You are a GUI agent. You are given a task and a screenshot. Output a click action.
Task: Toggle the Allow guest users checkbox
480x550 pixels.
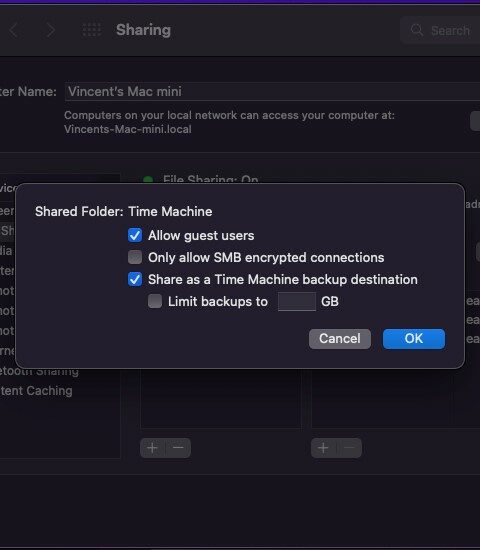(x=135, y=235)
